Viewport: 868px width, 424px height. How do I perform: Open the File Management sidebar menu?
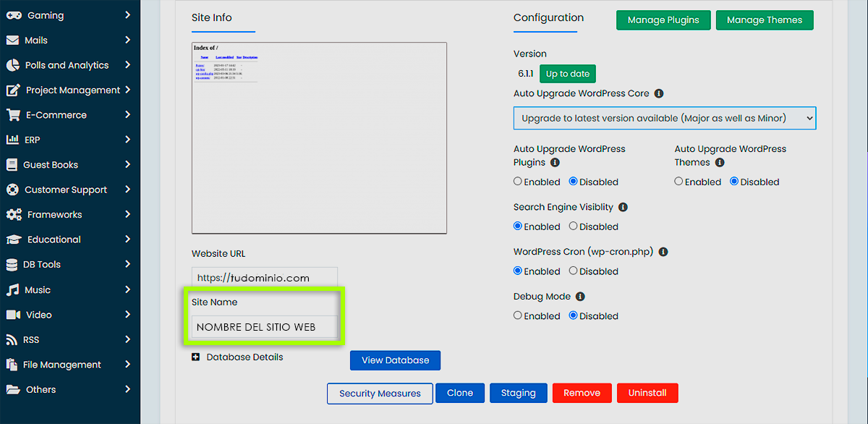tap(62, 365)
